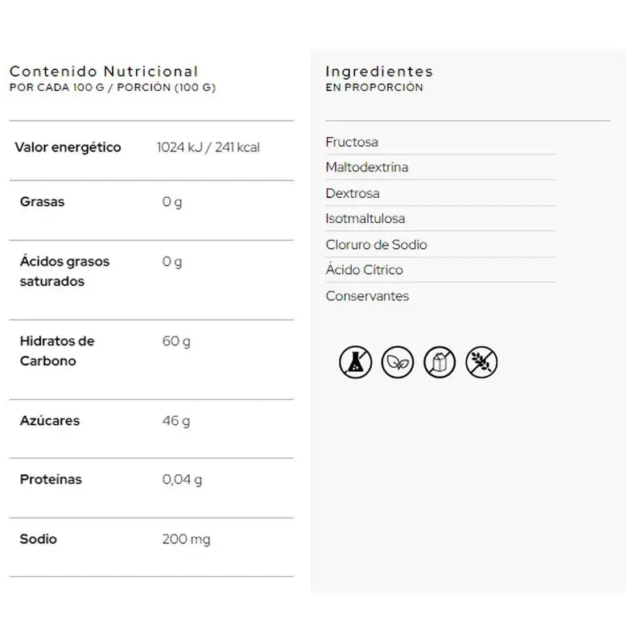Click the Contenido Nutricional heading

(103, 72)
